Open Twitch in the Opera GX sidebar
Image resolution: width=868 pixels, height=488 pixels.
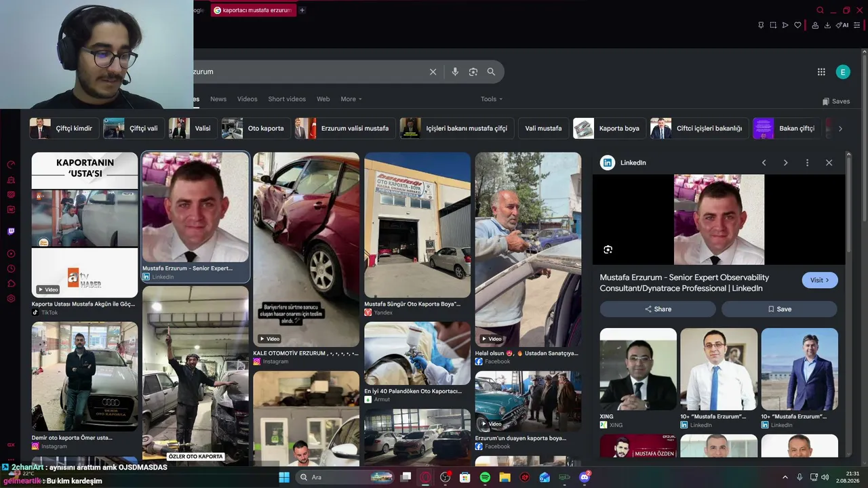click(11, 231)
